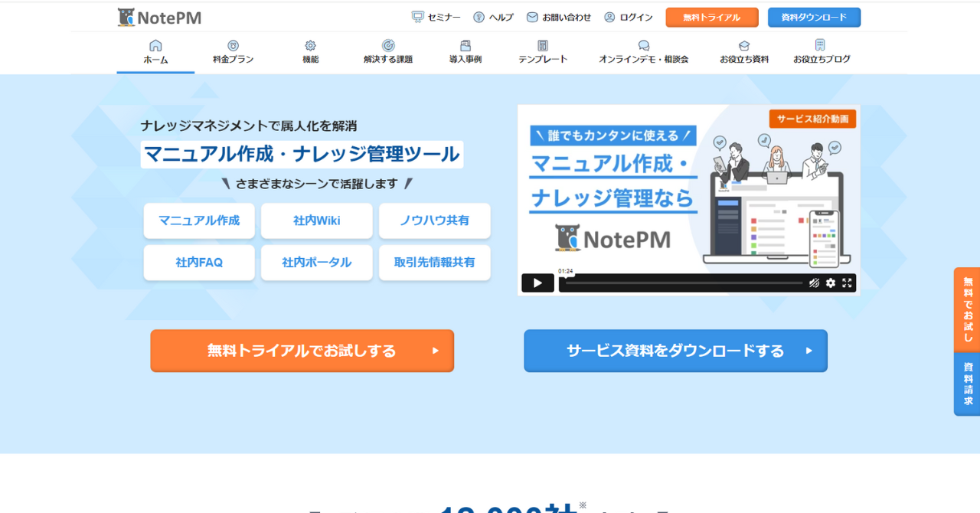This screenshot has width=980, height=513.
Task: Open the 機能 features menu
Action: [310, 52]
